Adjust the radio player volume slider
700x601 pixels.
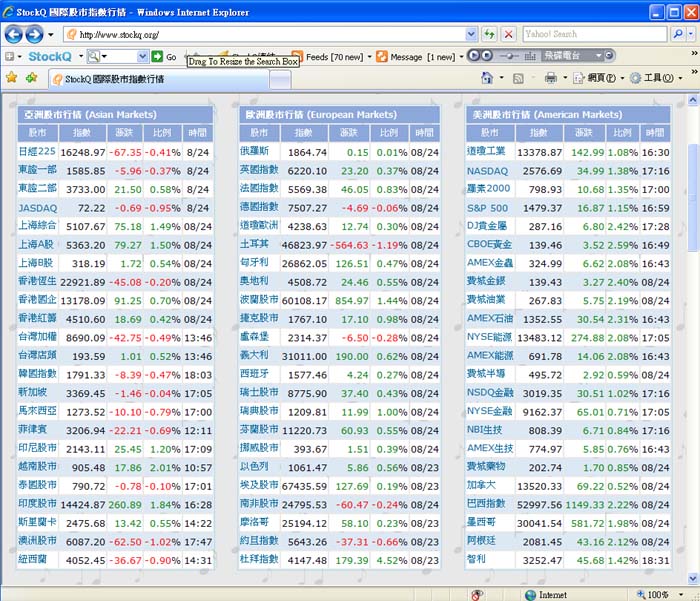pos(509,56)
